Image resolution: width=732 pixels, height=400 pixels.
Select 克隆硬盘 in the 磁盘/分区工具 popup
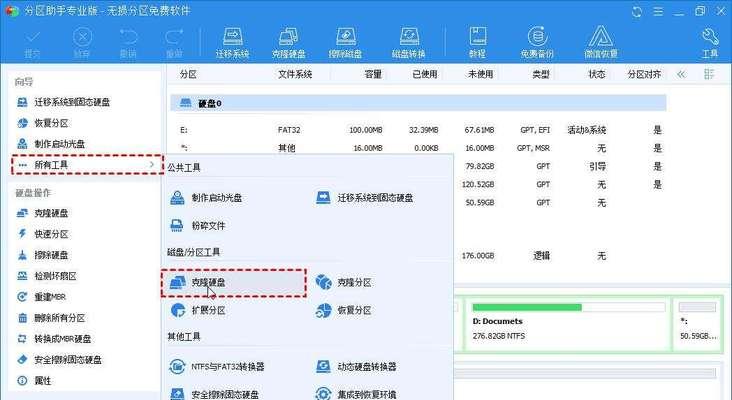233,283
